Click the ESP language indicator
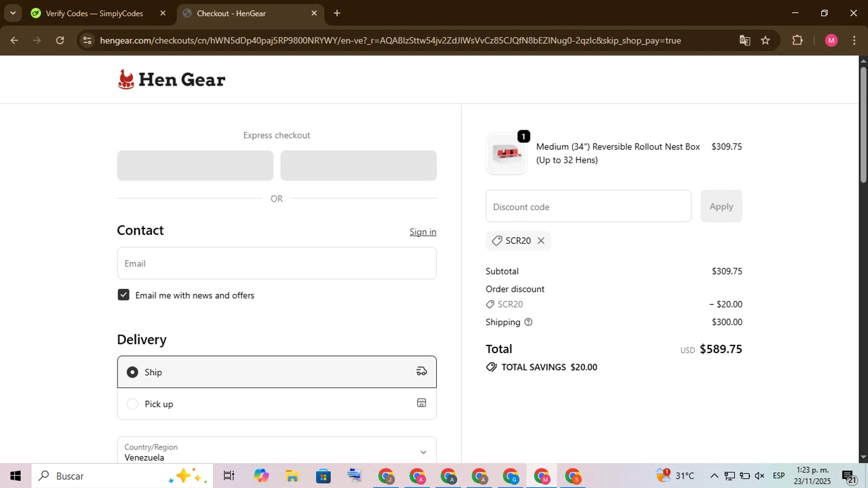 point(779,476)
